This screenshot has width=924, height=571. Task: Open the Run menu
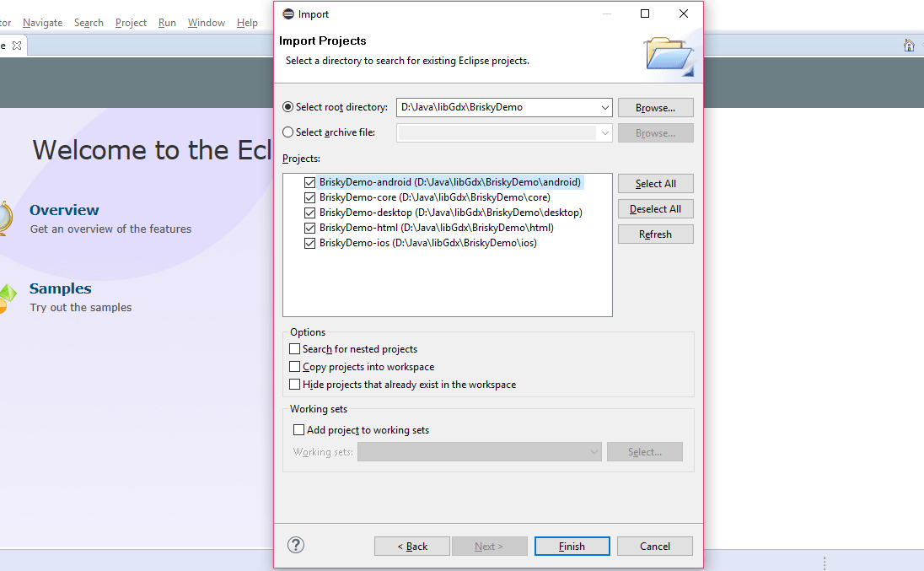(168, 23)
